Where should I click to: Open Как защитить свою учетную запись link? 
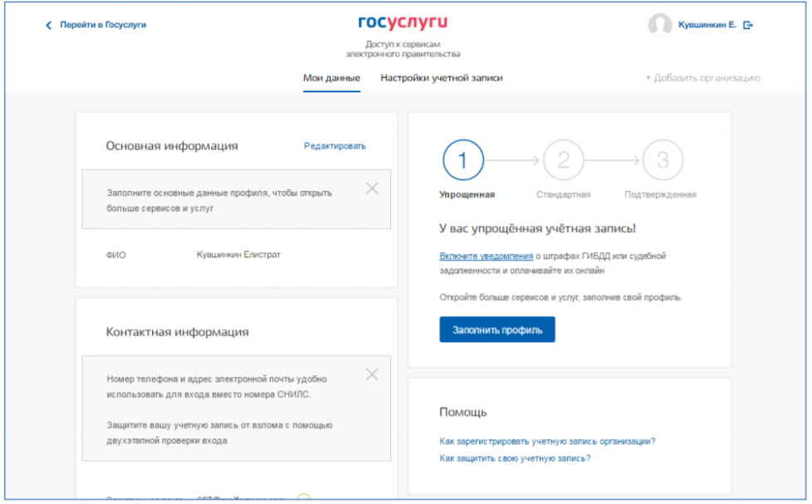(x=515, y=458)
